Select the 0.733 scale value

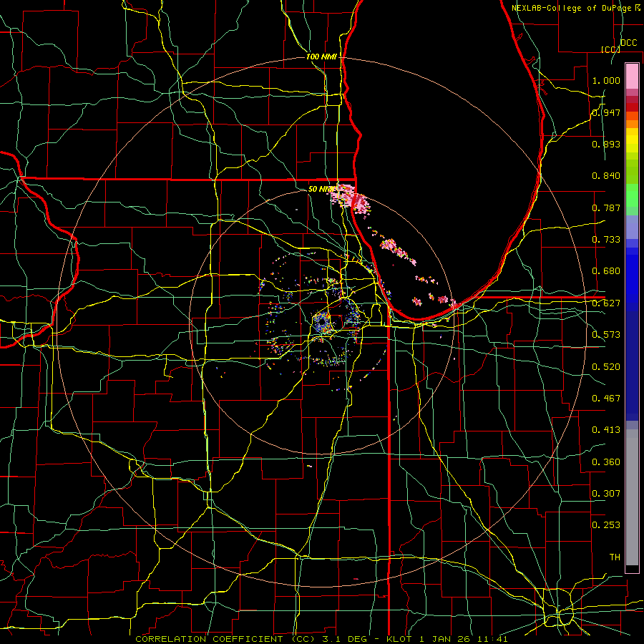click(x=606, y=240)
